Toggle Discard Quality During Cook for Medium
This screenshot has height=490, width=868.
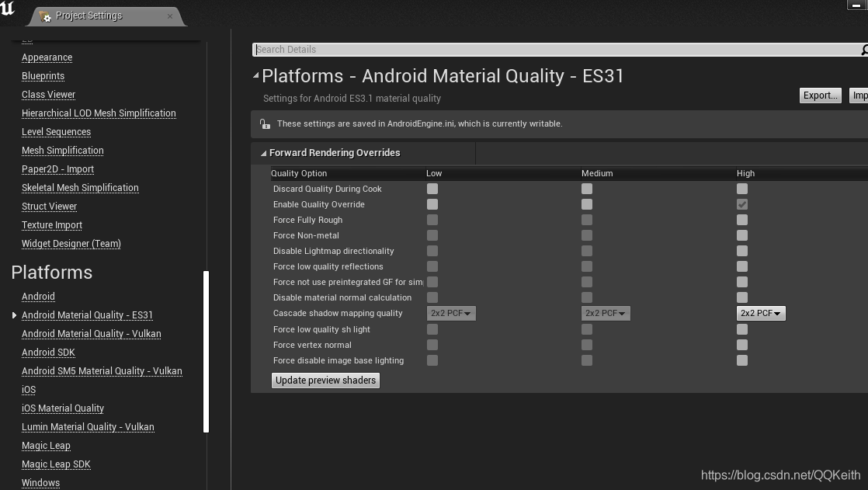(x=587, y=189)
